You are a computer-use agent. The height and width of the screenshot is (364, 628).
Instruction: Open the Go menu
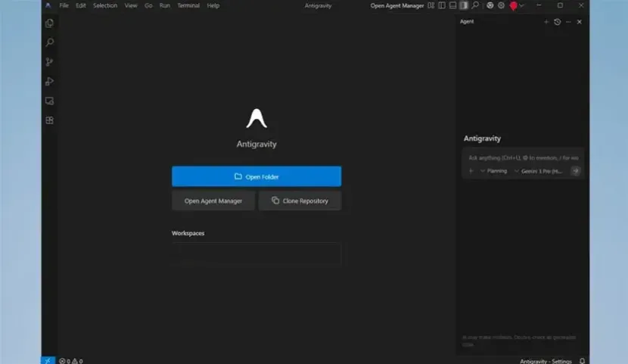(148, 5)
